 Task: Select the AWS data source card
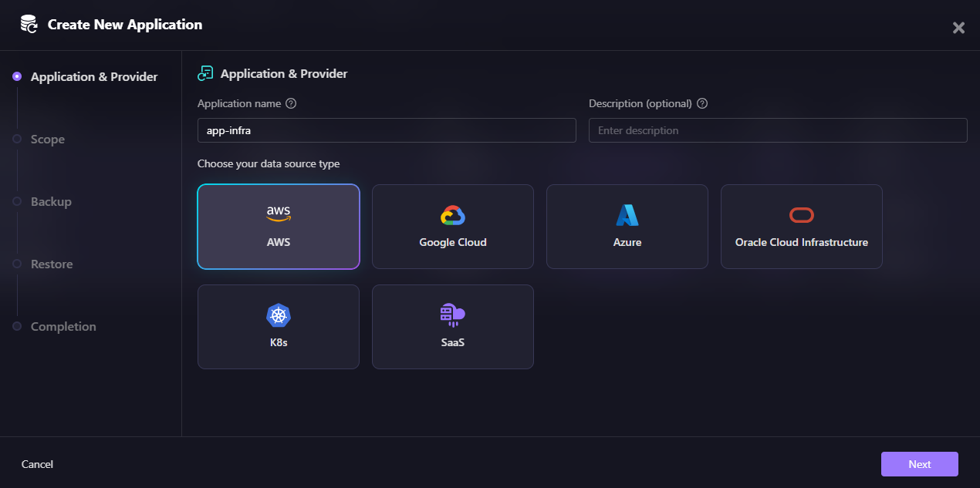279,227
